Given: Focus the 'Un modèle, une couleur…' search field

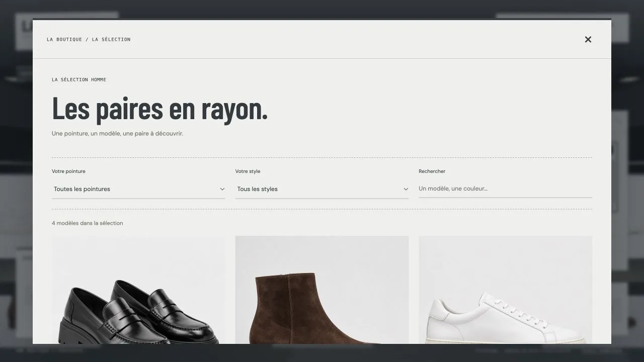Looking at the screenshot, I should 505,189.
